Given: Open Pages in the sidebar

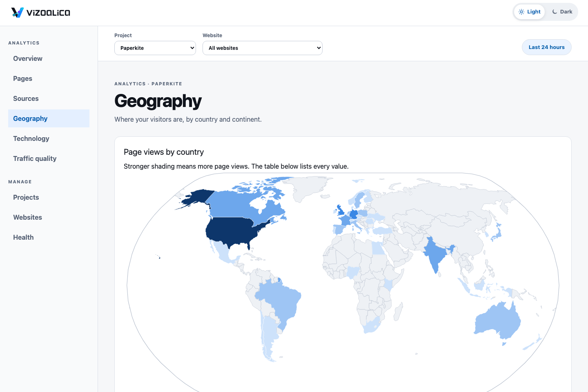Looking at the screenshot, I should [49, 78].
